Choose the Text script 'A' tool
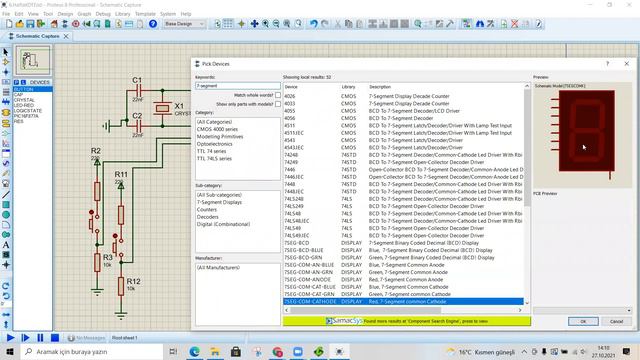 click(x=6, y=245)
